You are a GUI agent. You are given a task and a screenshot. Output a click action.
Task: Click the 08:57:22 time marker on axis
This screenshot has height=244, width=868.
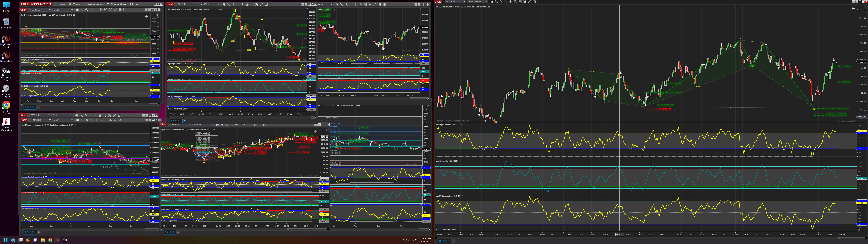click(x=619, y=235)
